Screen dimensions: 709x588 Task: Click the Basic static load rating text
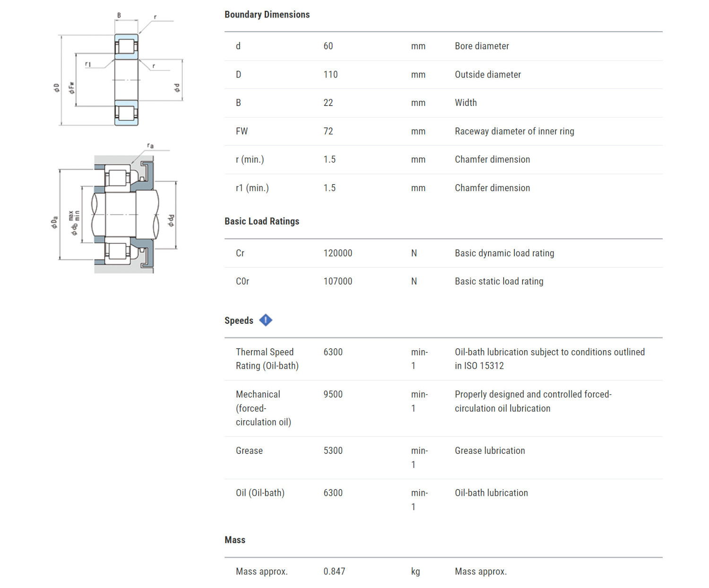(499, 282)
